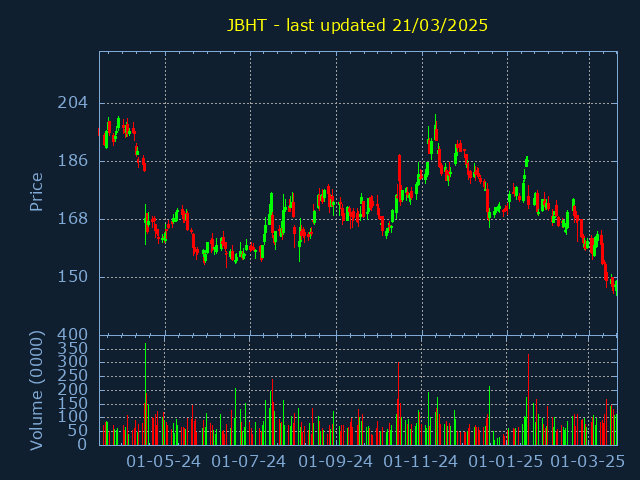This screenshot has width=640, height=480.
Task: Click the 250 volume axis value
Action: point(72,376)
